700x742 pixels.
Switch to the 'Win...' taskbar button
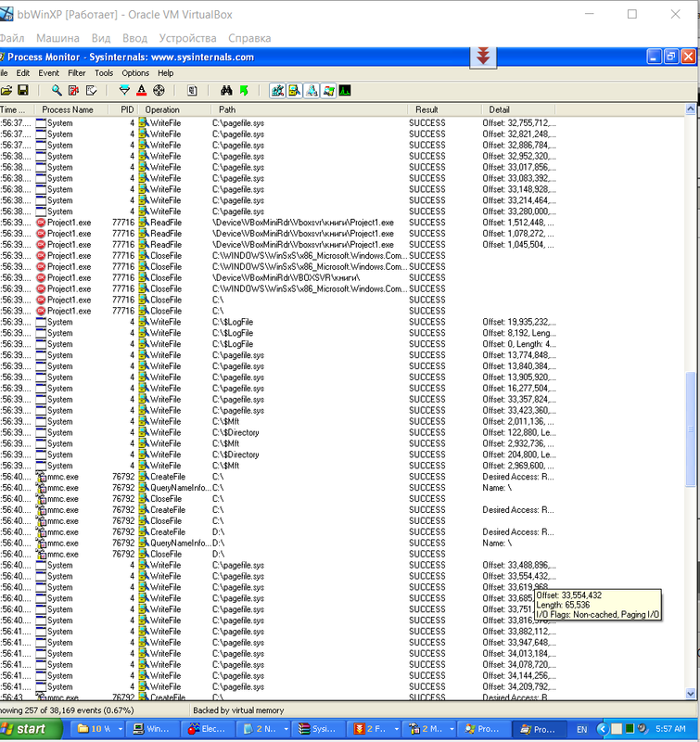[x=152, y=729]
